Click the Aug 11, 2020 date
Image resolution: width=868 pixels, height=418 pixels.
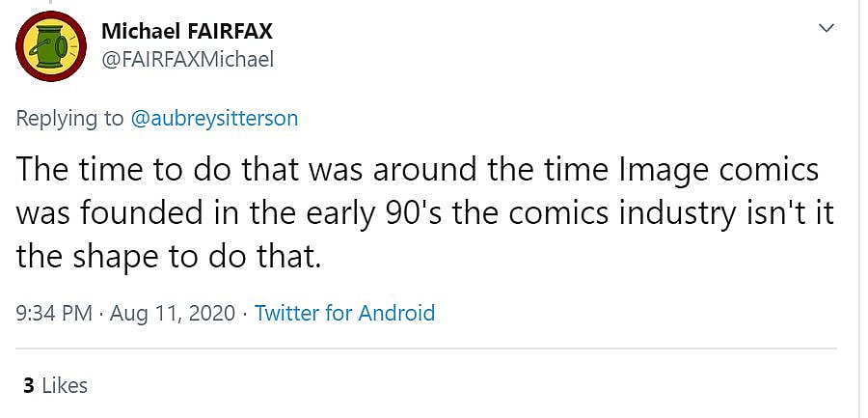(175, 313)
